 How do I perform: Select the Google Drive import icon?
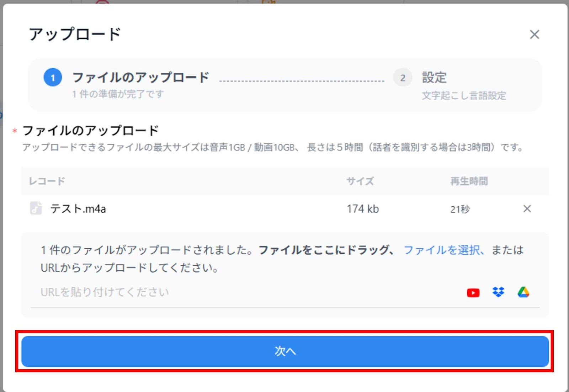(523, 292)
